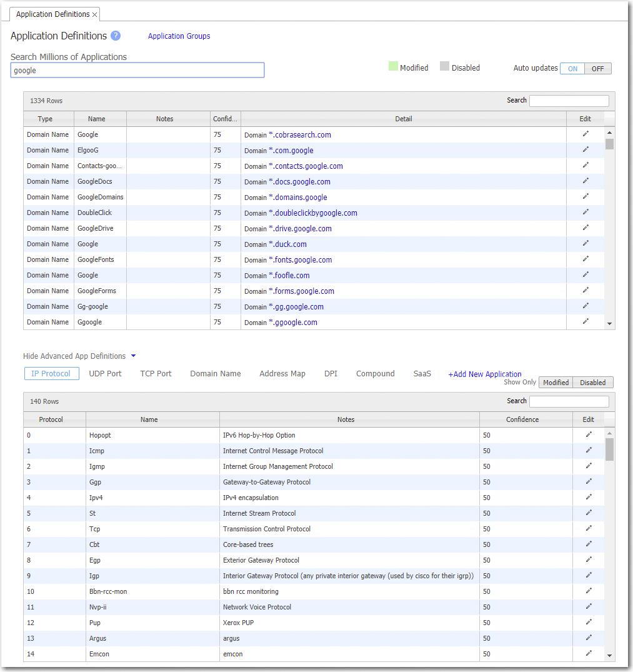Select the Xerox PUP notes cell
Viewport: 633px width, 672px height.
(x=349, y=622)
